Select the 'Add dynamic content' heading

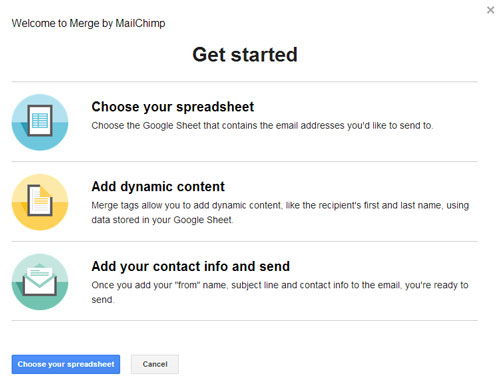[x=158, y=186]
